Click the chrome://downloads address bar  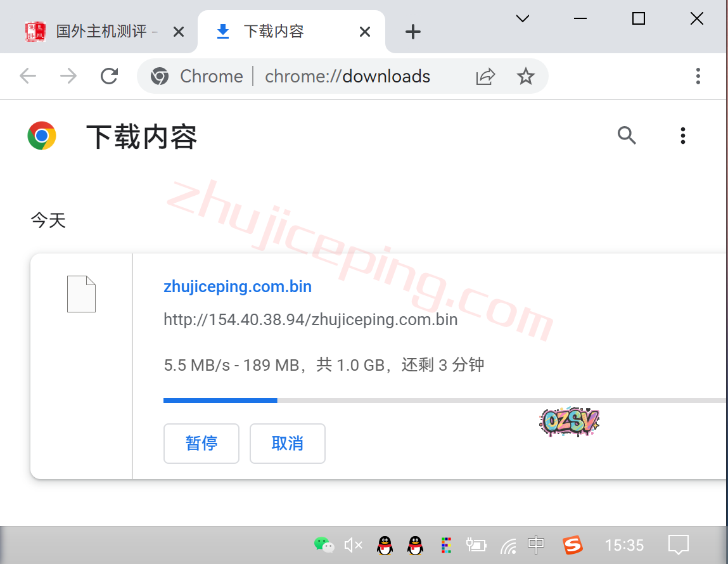[x=347, y=77]
